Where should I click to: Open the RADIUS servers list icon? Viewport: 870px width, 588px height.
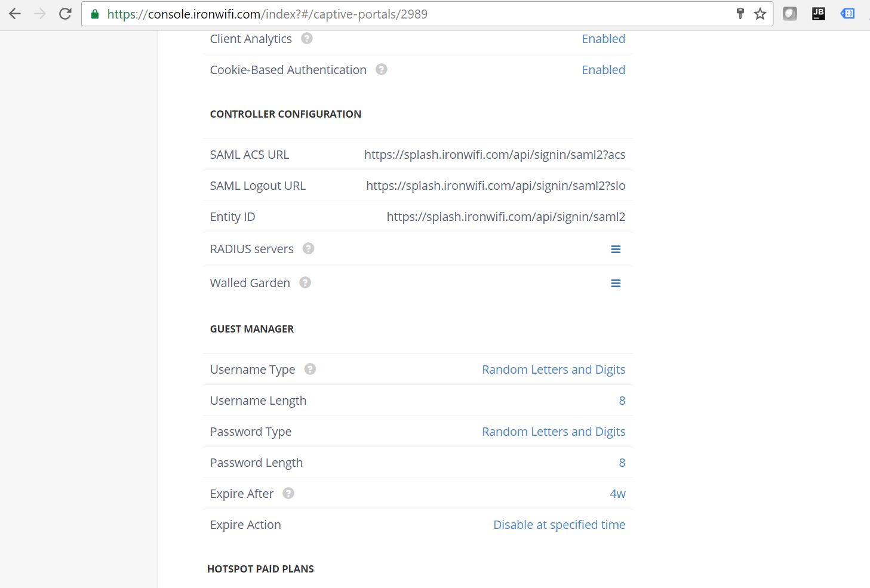616,249
